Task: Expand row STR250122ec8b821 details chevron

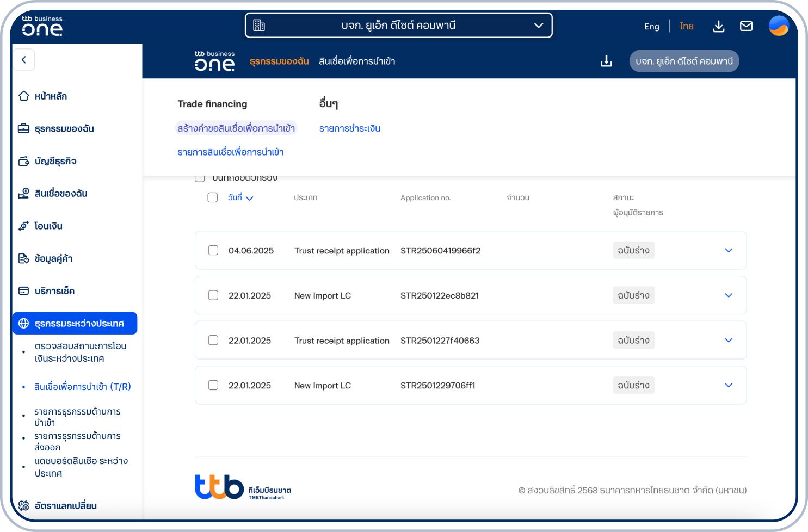Action: (729, 295)
